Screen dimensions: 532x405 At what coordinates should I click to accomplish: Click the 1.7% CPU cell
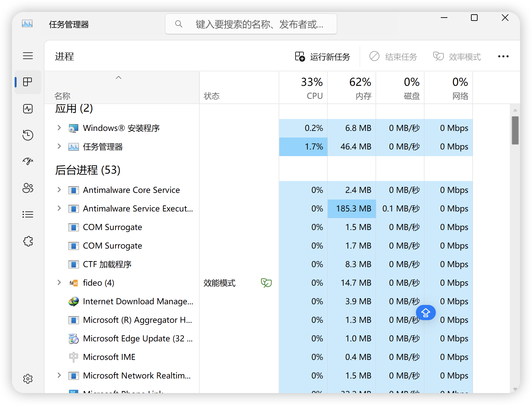coord(303,147)
